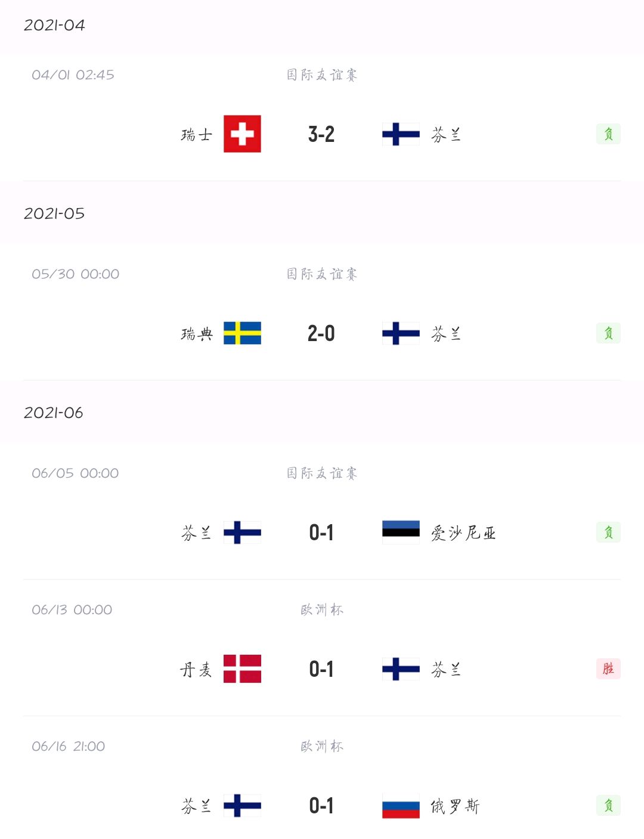
Task: Open the 2-0 Sweden vs Finland score
Action: [321, 333]
